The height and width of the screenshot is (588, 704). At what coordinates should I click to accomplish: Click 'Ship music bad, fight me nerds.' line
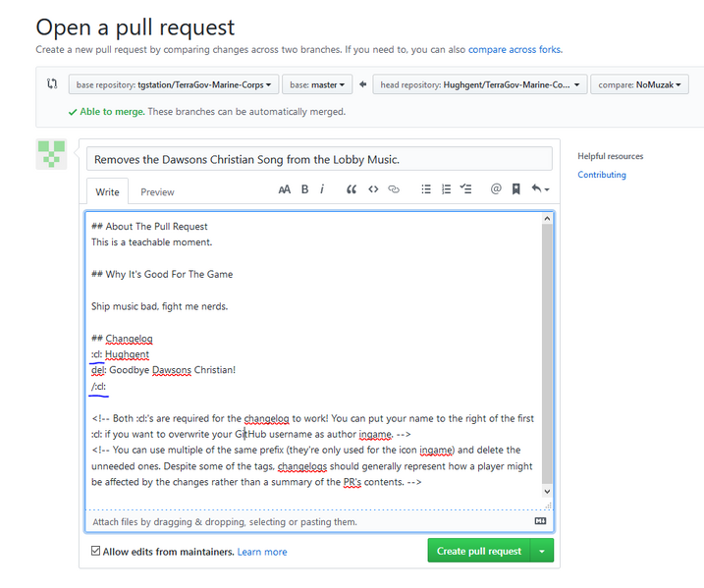pyautogui.click(x=159, y=306)
